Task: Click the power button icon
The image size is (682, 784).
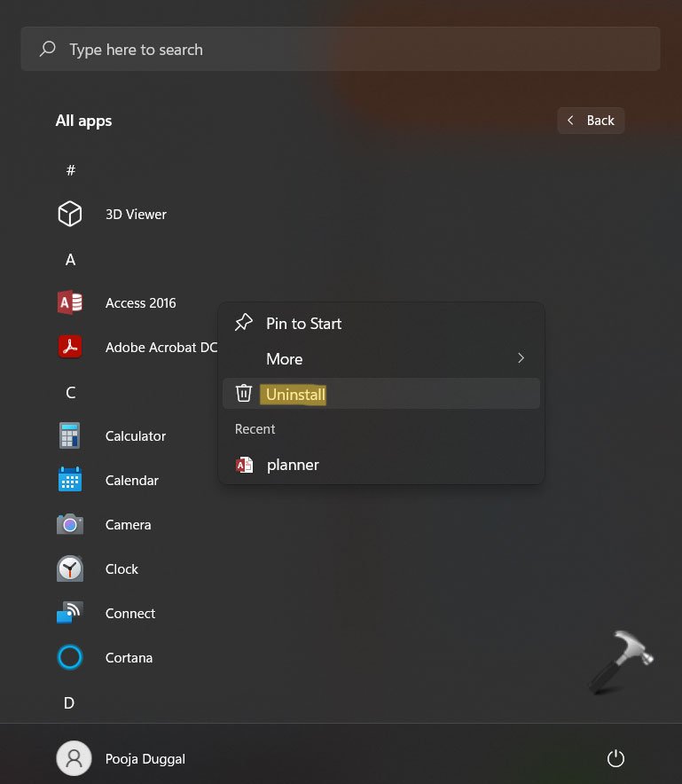Action: 615,758
